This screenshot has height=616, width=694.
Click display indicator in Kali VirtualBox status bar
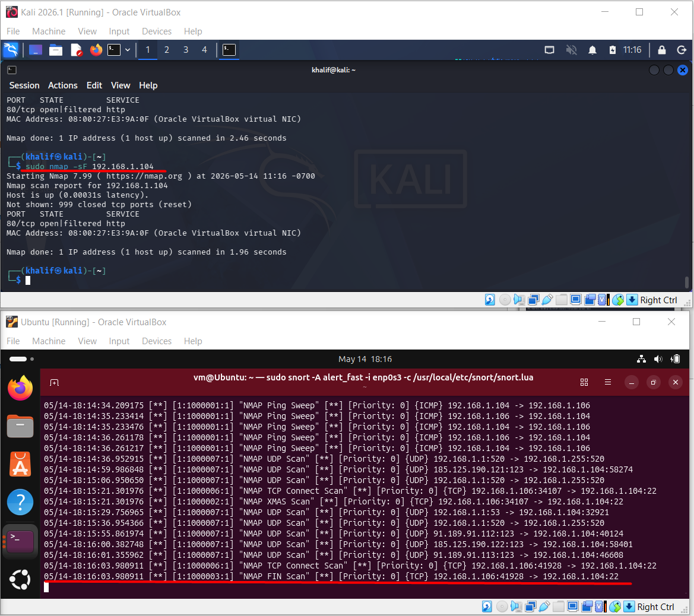click(x=576, y=300)
